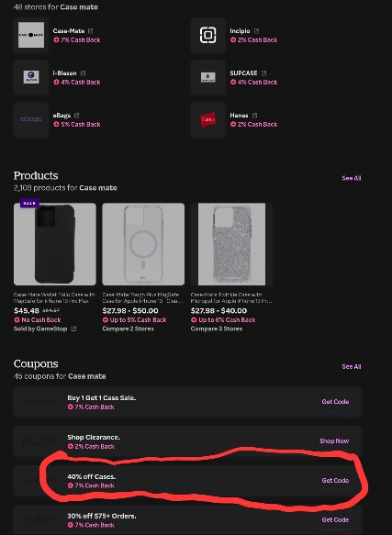
Task: Get code for 40% off Cases
Action: pos(335,481)
